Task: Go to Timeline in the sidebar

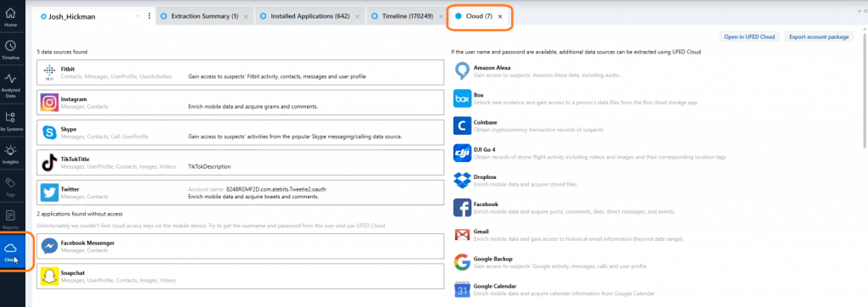Action: (10, 50)
